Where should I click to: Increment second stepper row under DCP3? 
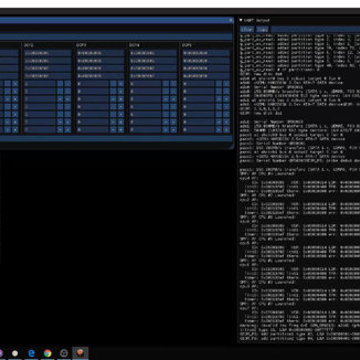pos(121,91)
